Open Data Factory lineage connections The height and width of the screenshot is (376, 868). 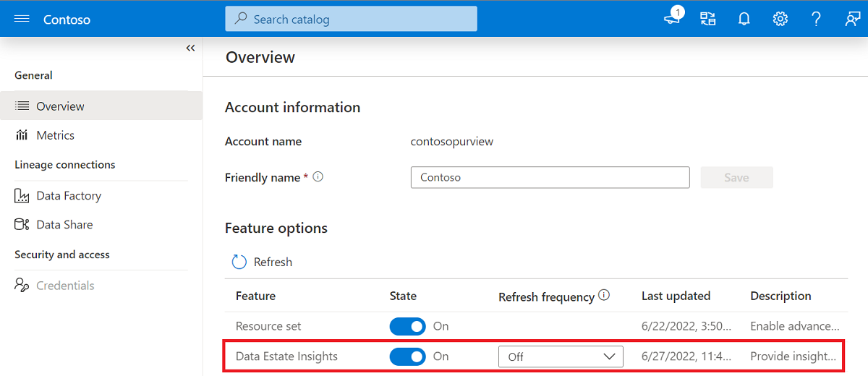(x=68, y=196)
